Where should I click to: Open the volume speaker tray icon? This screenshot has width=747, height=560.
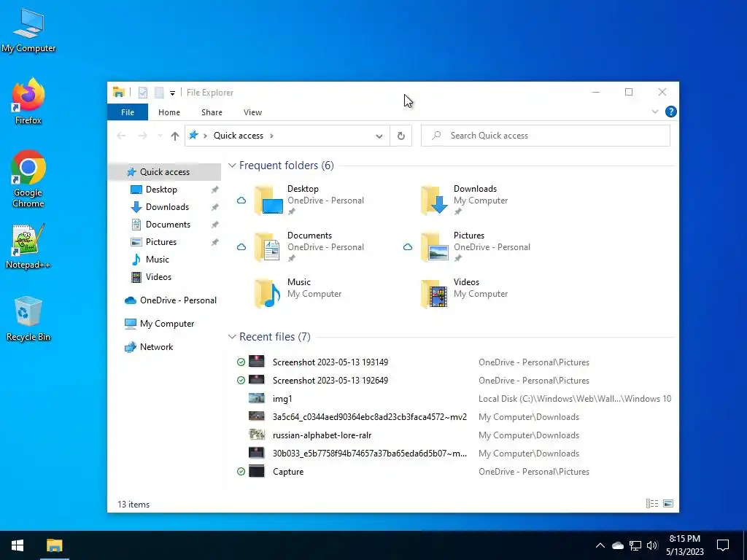pos(652,545)
